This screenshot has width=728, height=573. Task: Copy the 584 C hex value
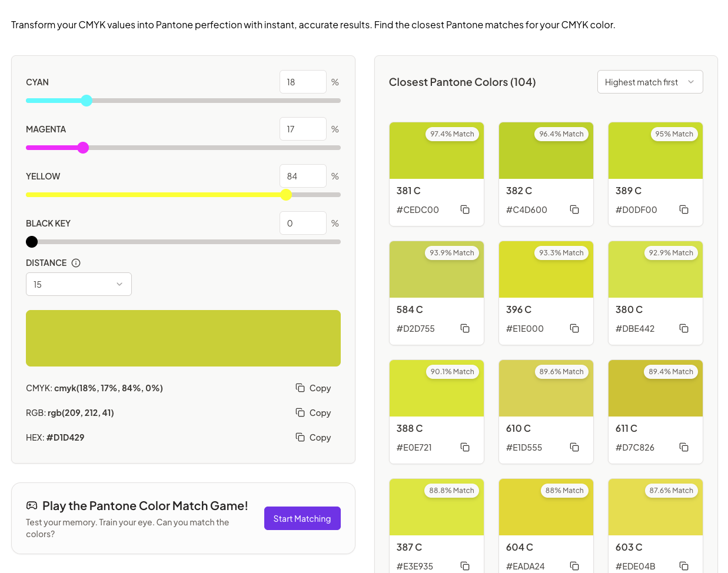pos(465,328)
